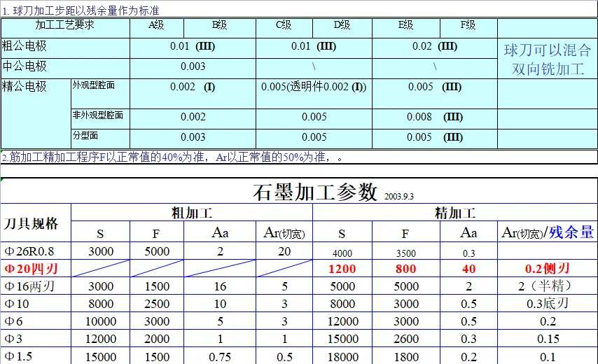Click the 2500 cell in Φ10 row
The height and width of the screenshot is (364, 598).
coord(157,304)
